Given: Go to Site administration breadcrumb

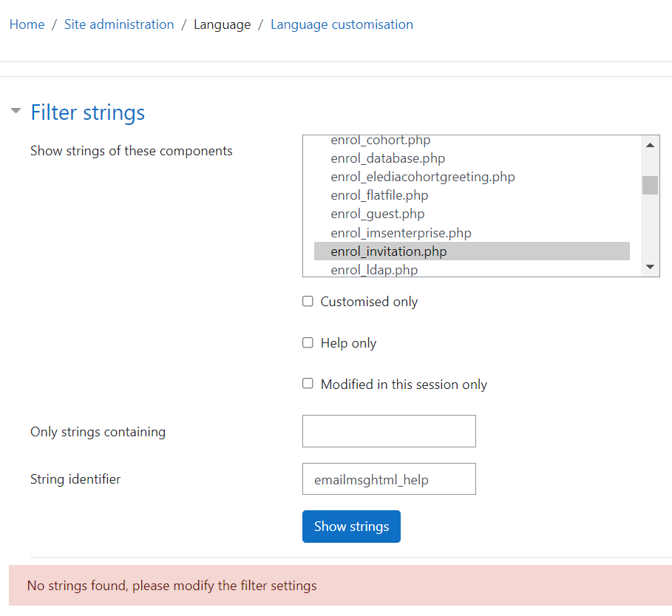Looking at the screenshot, I should click(119, 24).
